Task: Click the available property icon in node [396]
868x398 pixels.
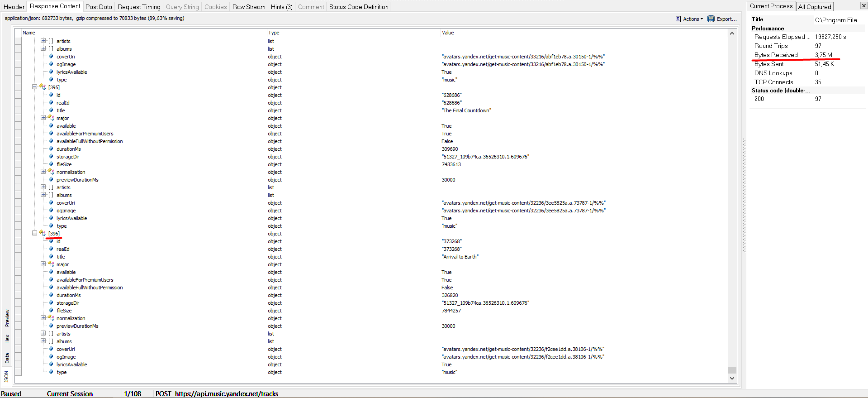Action: [51, 272]
